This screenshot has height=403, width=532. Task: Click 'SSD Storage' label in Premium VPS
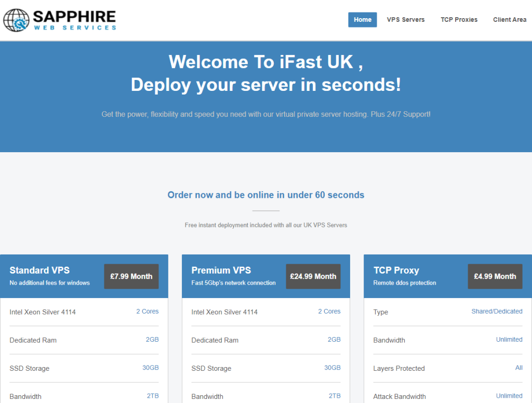[x=211, y=368]
